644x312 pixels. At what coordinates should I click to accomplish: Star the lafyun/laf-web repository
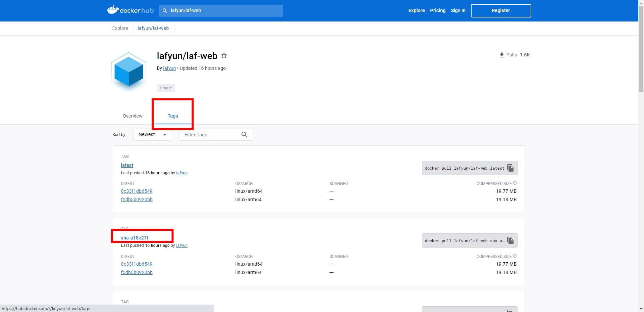pyautogui.click(x=224, y=55)
